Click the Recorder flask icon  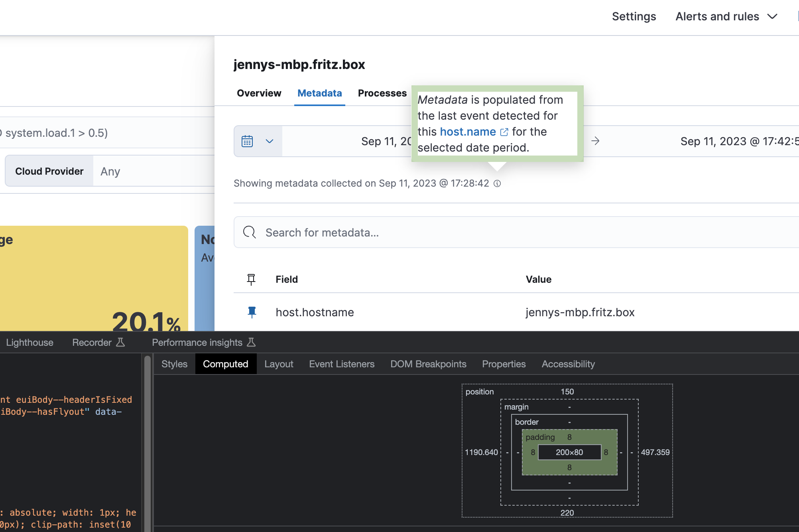coord(120,342)
